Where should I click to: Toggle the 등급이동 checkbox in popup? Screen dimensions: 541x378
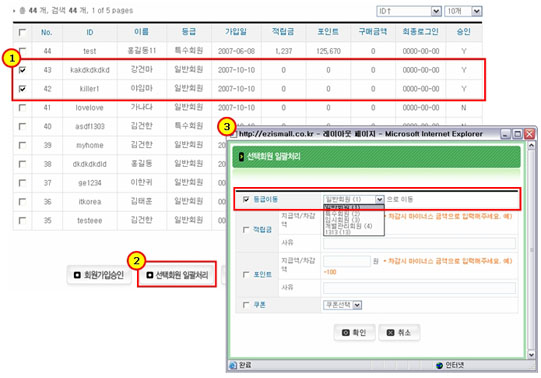[246, 199]
